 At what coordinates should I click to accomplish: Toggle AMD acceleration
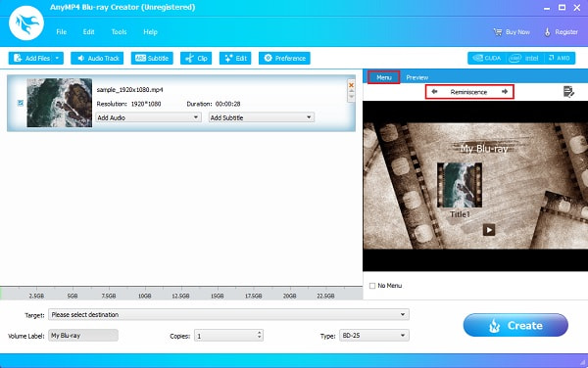[559, 58]
